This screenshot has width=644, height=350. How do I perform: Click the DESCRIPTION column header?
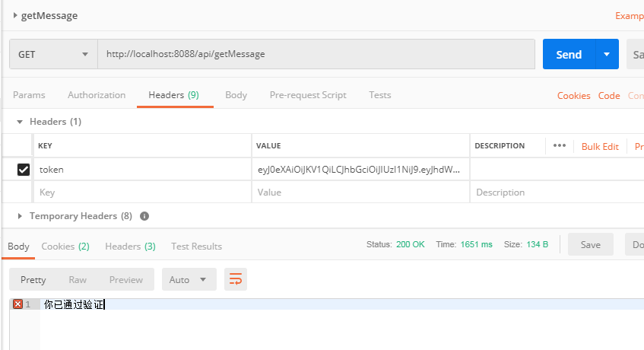click(500, 146)
